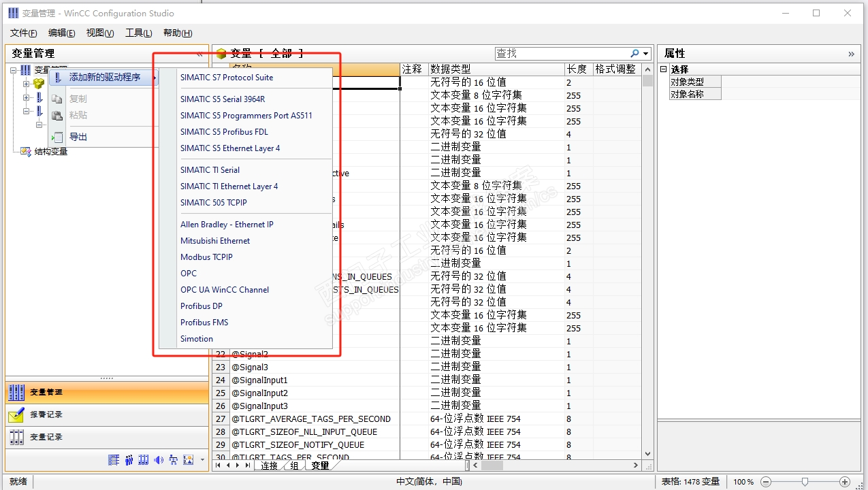Viewport: 868px width, 490px height.
Task: Open the 编辑(E) menu
Action: point(62,33)
